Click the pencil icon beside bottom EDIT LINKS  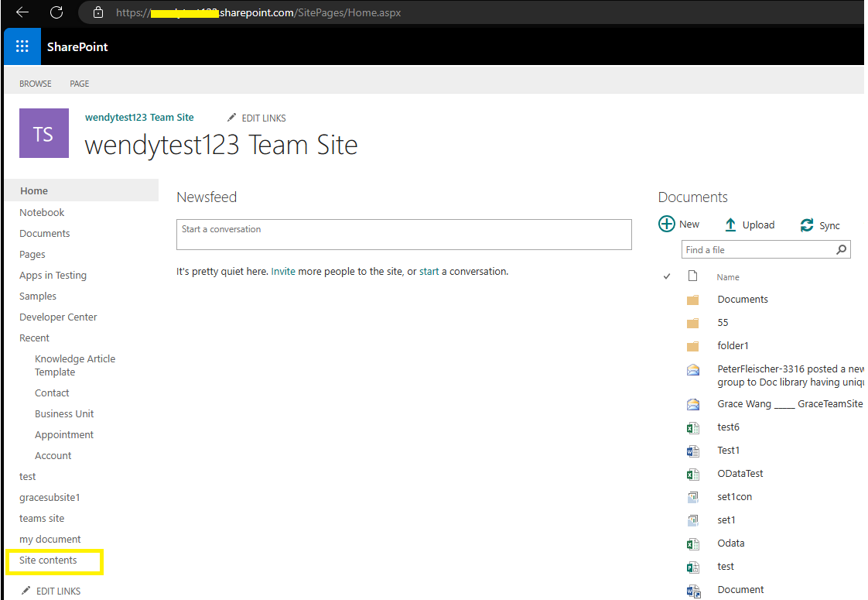pos(26,591)
